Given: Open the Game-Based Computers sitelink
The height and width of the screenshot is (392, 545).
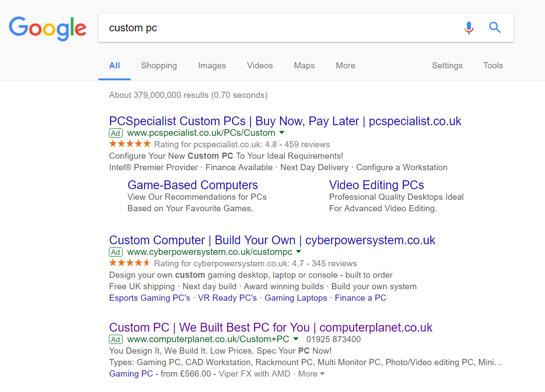Looking at the screenshot, I should tap(193, 185).
